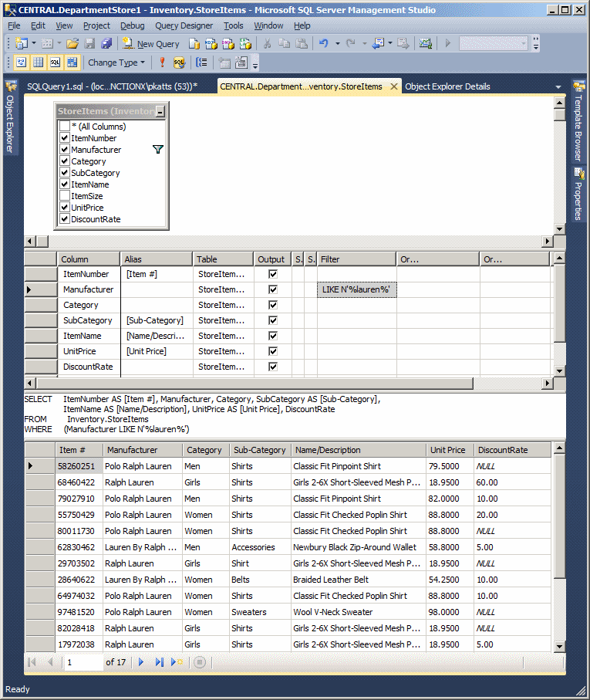590x700 pixels.
Task: Go to the next record
Action: click(x=141, y=662)
